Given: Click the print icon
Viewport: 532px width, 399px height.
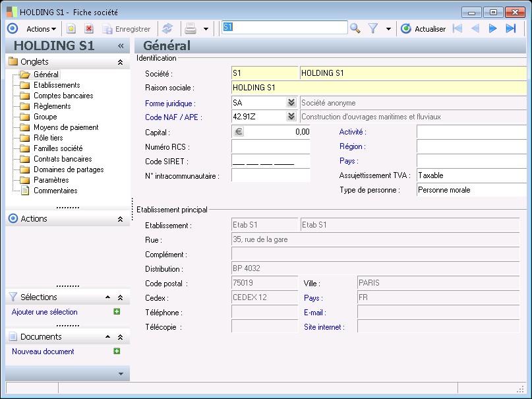Looking at the screenshot, I should click(x=191, y=28).
